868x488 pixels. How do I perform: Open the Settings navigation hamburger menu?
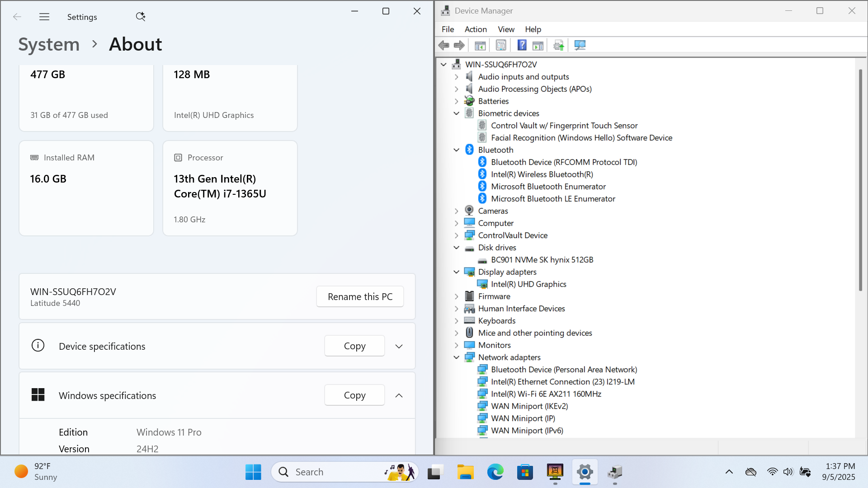point(44,17)
